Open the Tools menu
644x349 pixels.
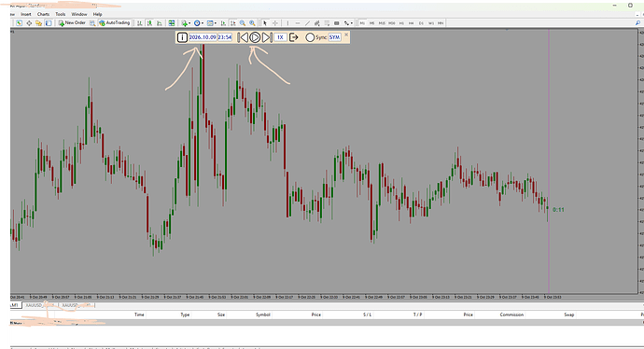61,14
